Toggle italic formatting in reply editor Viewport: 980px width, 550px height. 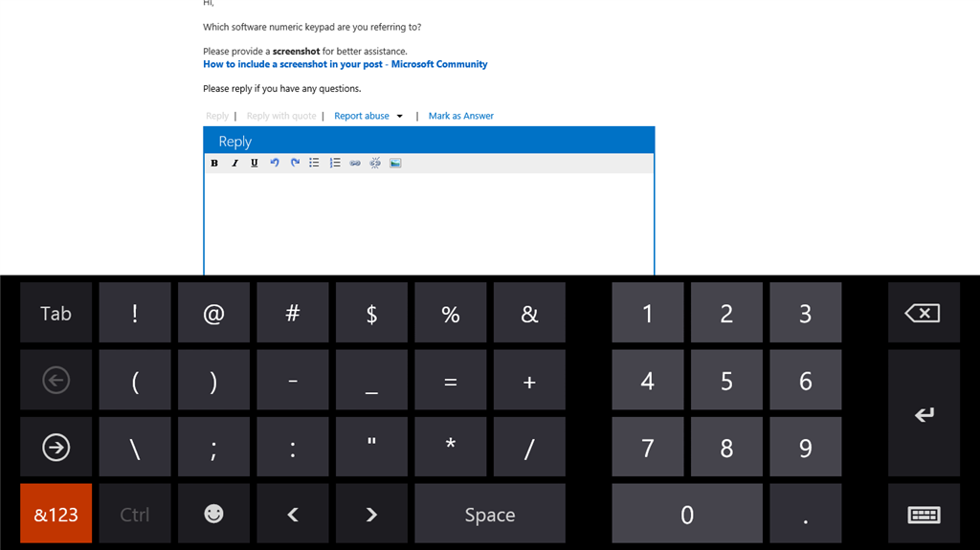click(x=234, y=164)
